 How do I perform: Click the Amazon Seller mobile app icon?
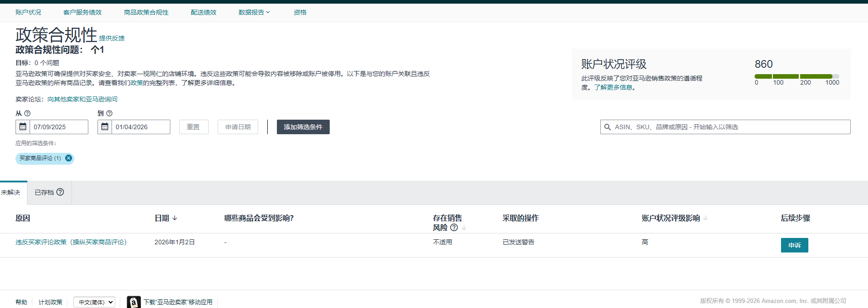133,302
